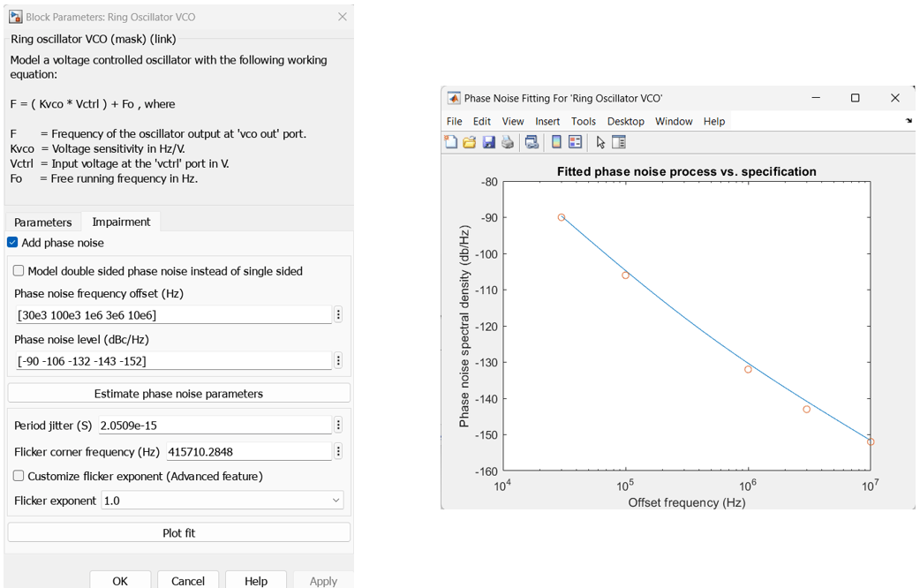Enable Model double sided phase noise

click(19, 271)
